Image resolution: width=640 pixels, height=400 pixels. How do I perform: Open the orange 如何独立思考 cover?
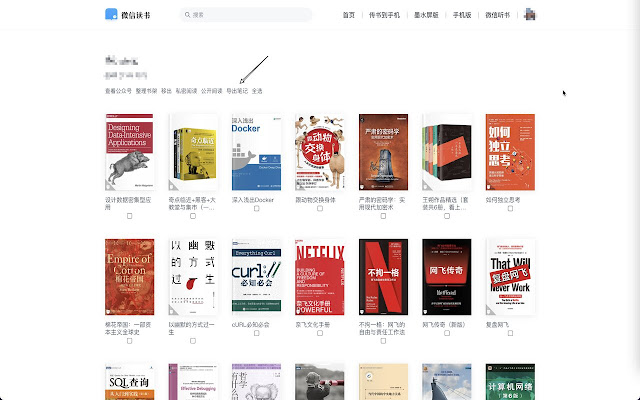(510, 152)
